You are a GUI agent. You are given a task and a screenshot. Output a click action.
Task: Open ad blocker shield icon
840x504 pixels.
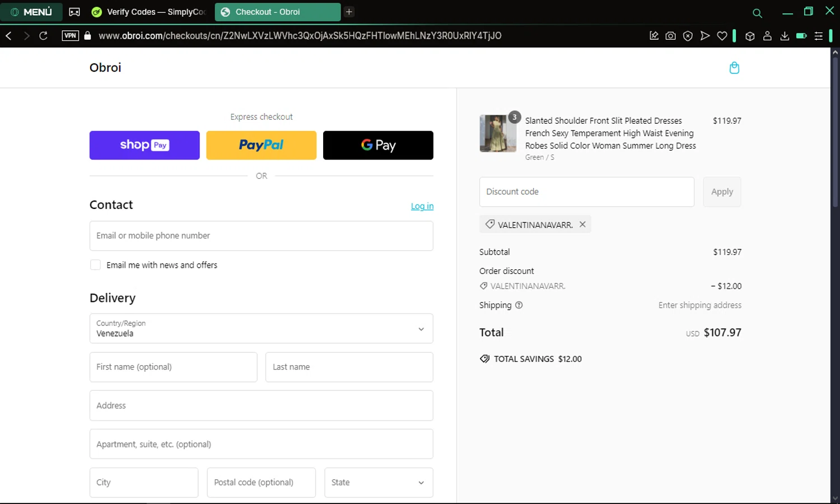click(688, 36)
